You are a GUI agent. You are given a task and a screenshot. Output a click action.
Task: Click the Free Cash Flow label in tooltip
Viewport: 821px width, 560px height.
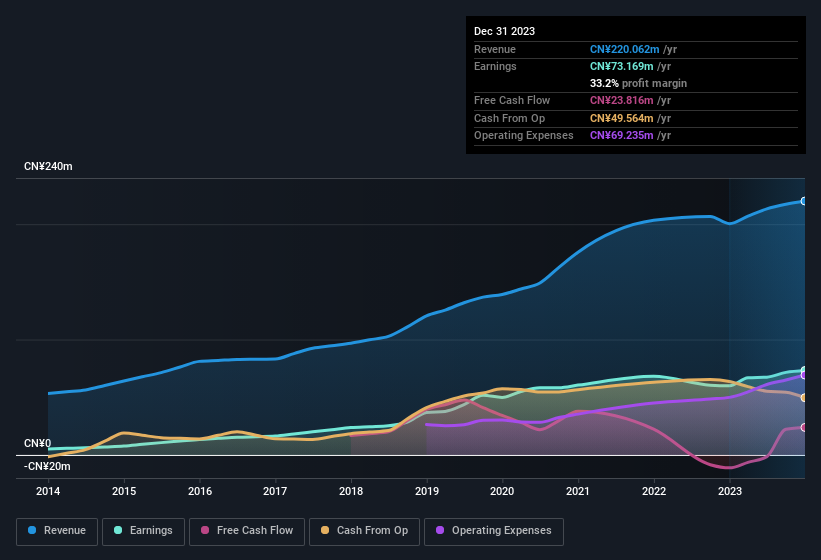512,100
